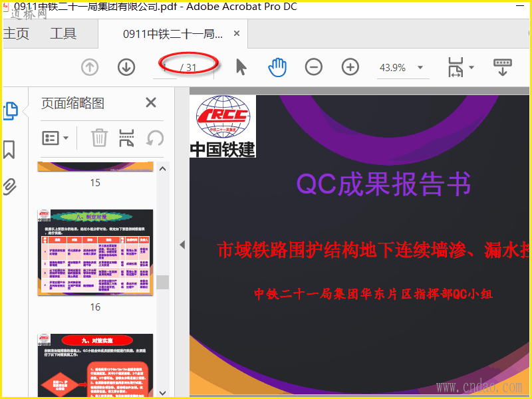Click the page number input field

(165, 68)
